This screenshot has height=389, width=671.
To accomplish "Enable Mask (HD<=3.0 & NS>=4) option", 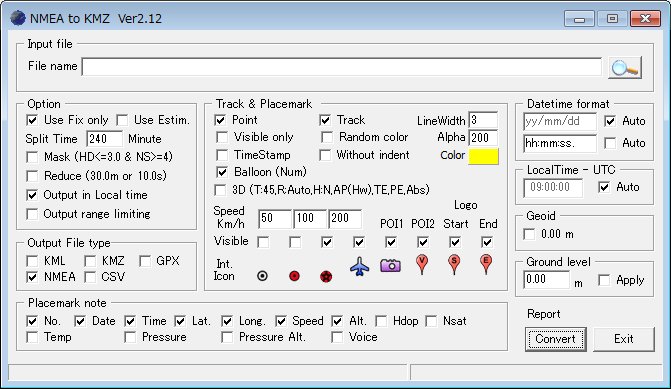I will [x=32, y=157].
